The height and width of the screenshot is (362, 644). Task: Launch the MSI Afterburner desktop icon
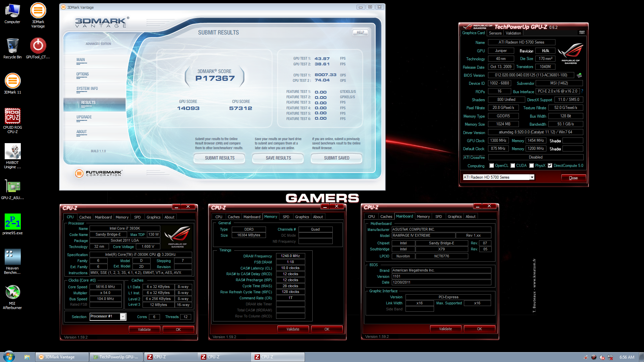point(12,297)
